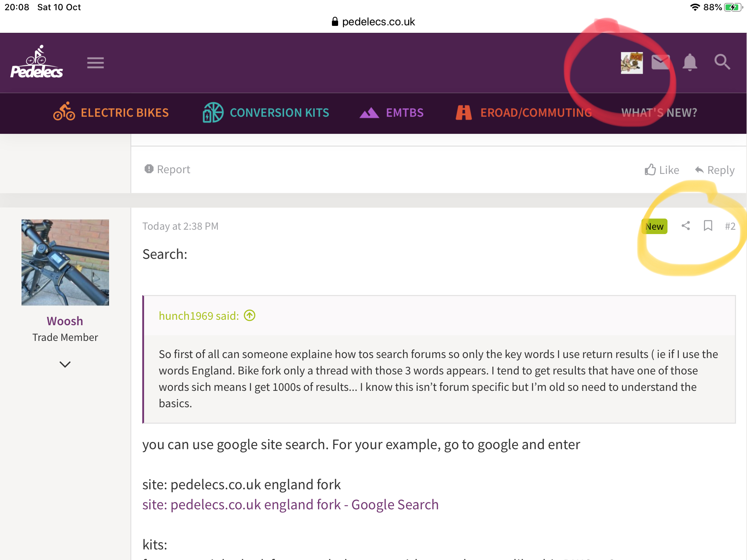Open the What's New? page

(x=659, y=113)
